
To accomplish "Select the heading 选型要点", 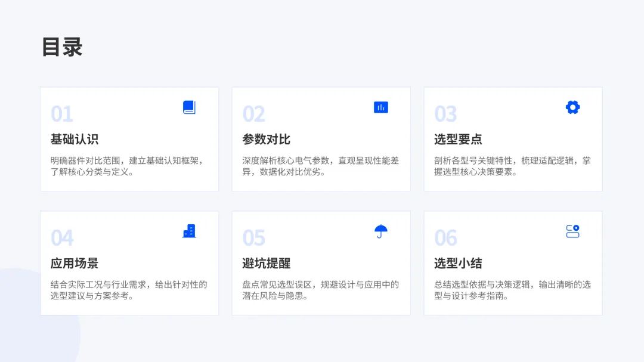I will click(458, 140).
